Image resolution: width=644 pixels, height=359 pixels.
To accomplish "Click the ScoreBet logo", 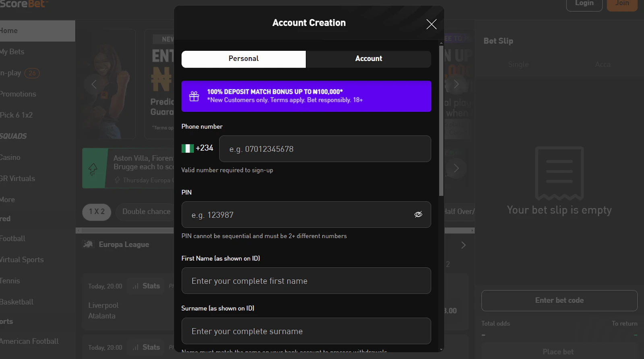I will 23,4.
